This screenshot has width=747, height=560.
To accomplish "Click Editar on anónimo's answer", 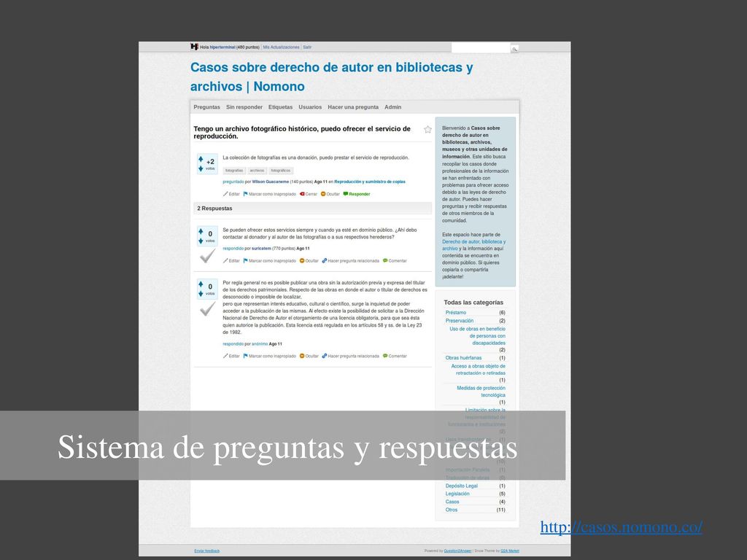I will click(x=231, y=356).
